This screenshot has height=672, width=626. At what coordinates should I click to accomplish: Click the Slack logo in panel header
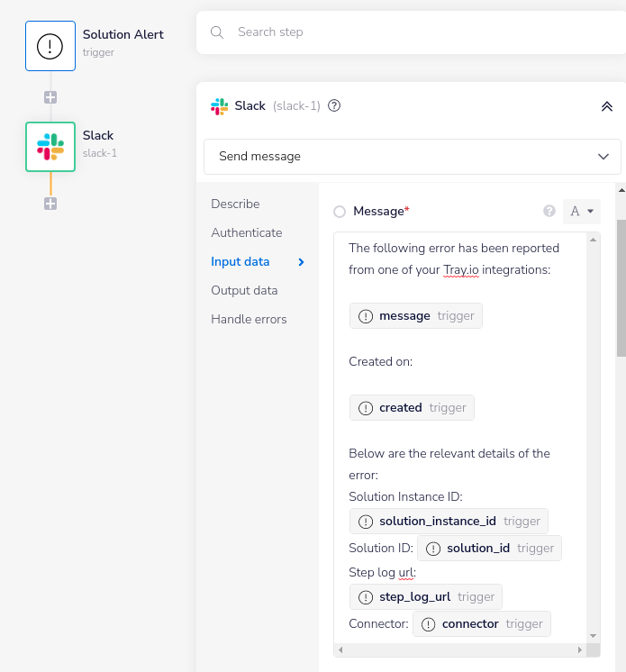click(219, 105)
